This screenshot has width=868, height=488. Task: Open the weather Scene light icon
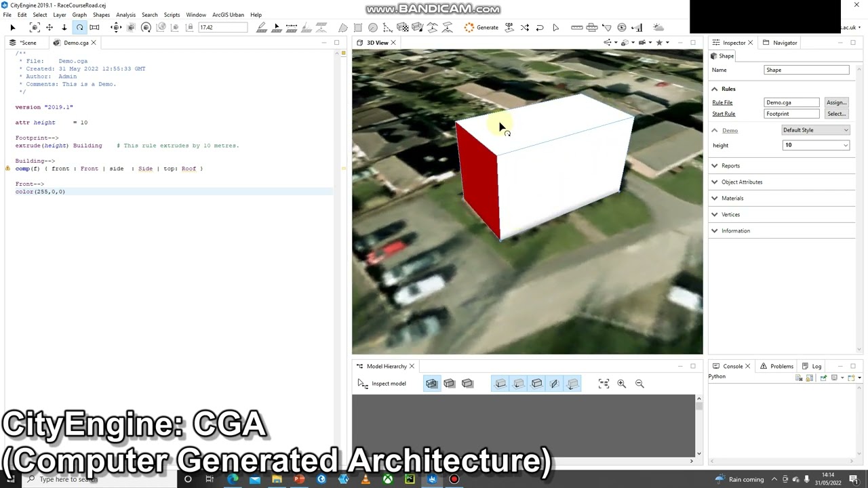coord(658,27)
